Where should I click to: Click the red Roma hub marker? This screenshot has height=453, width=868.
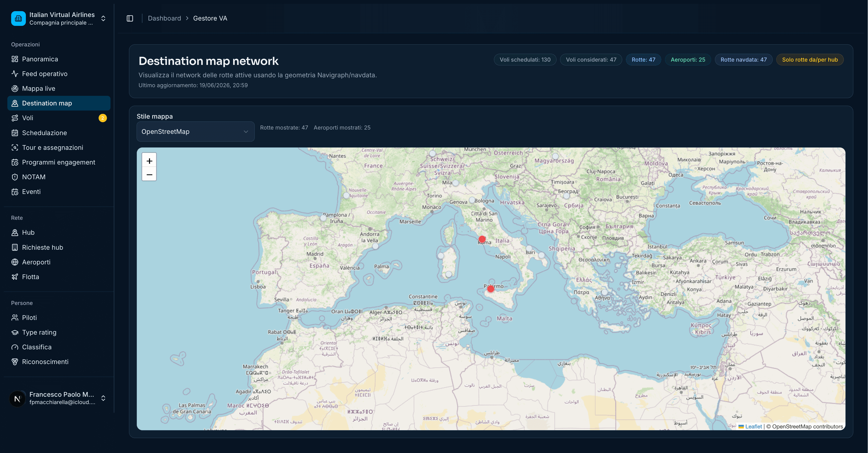tap(482, 239)
